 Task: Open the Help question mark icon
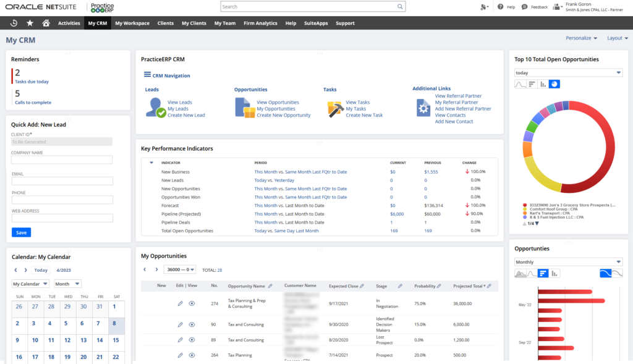pos(500,6)
